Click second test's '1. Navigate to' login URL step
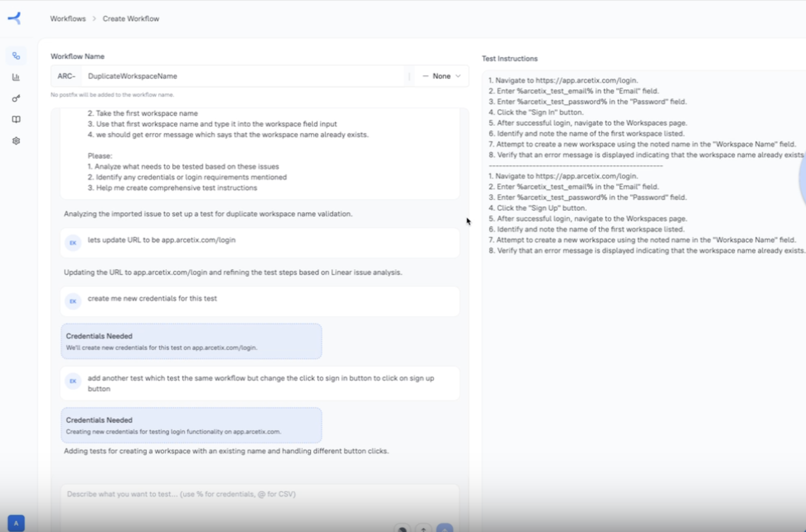 coord(563,176)
